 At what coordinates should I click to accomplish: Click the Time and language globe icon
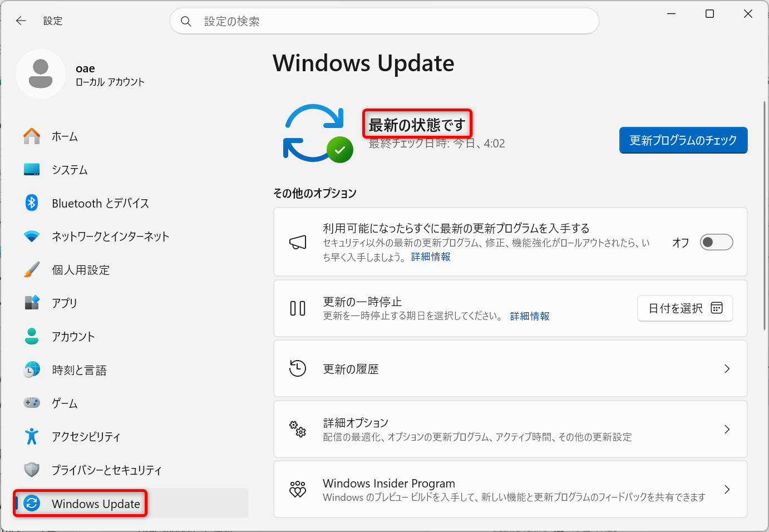[32, 370]
